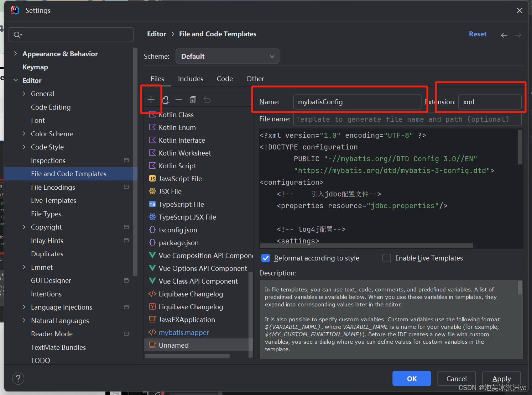Viewport: 532px width, 395px height.
Task: Select the JavaScript File template
Action: (180, 178)
